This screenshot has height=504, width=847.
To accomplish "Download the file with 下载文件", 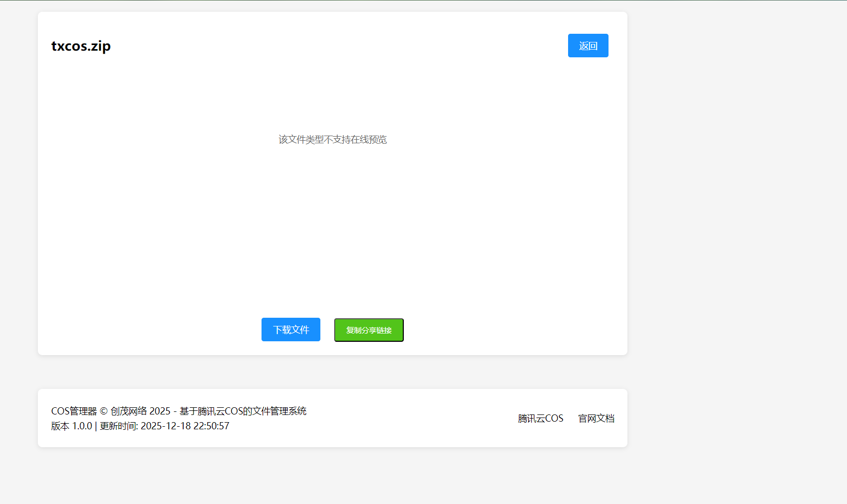I will click(291, 330).
